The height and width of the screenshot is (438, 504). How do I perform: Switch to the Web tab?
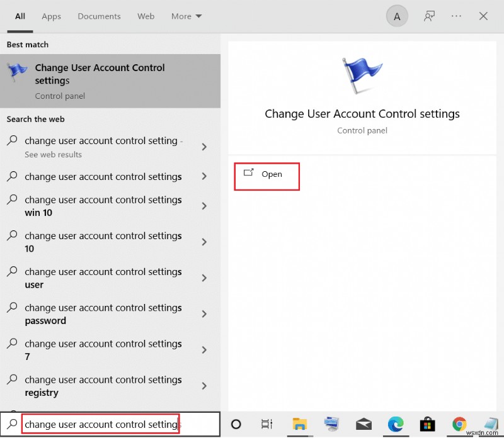click(x=146, y=16)
